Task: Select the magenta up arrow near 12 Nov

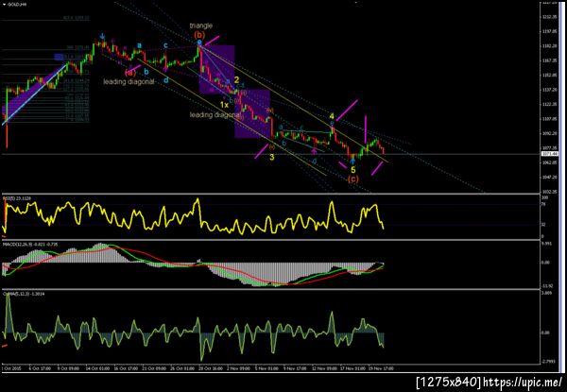Action: point(314,151)
